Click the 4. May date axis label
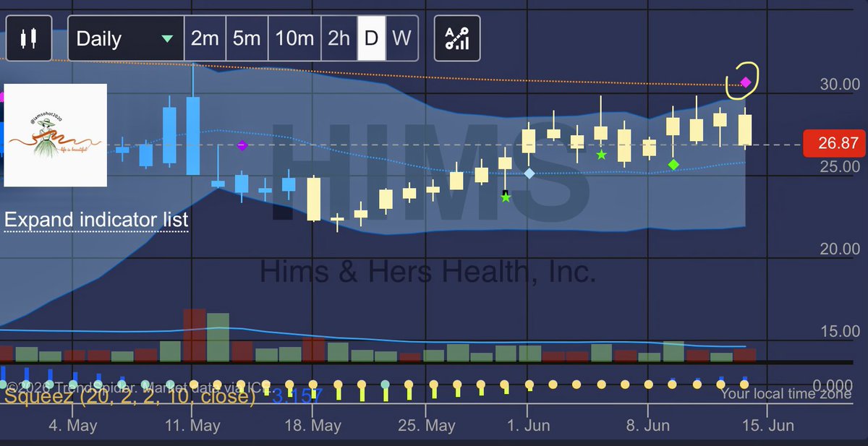Viewport: 868px width, 446px height. tap(72, 426)
